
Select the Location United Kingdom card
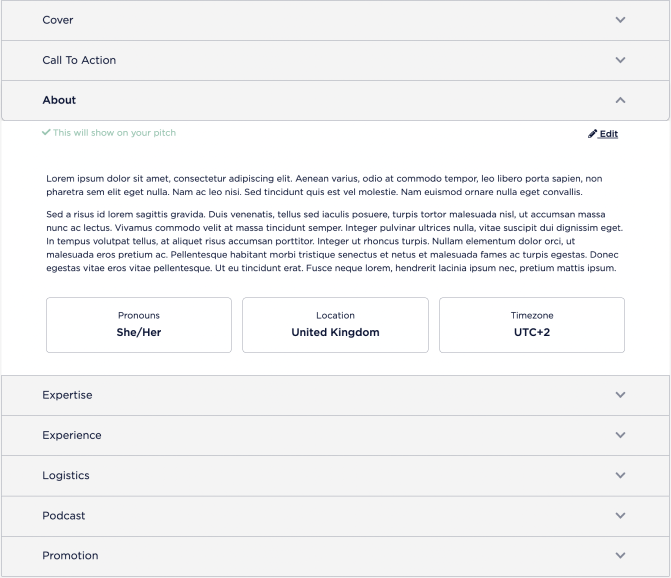(335, 325)
